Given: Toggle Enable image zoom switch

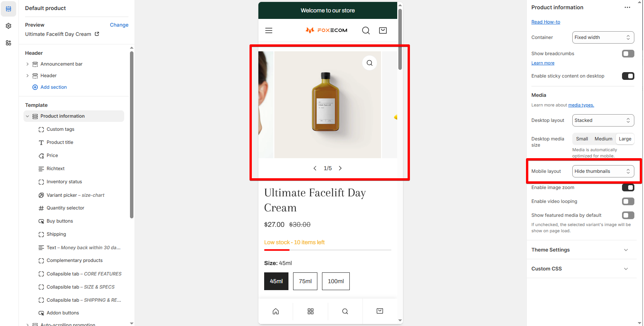Looking at the screenshot, I should 628,187.
